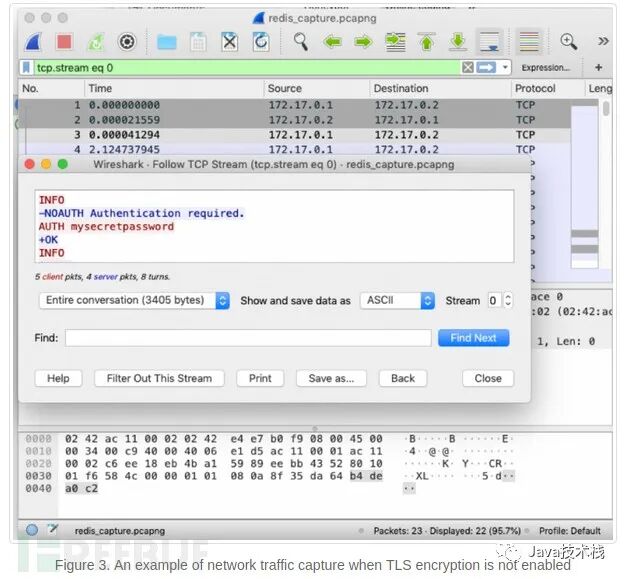Click the AUTH mysecretpassword line
The width and height of the screenshot is (624, 579).
[106, 227]
